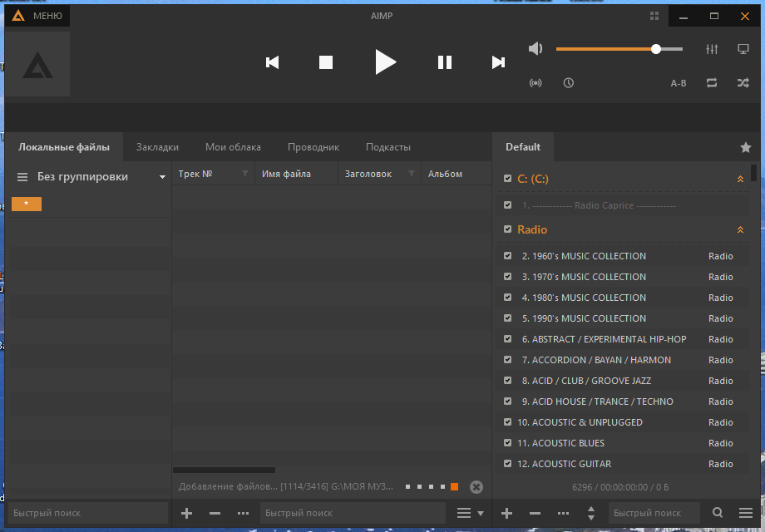This screenshot has width=765, height=532.
Task: Mute sound via the speaker icon
Action: (535, 49)
